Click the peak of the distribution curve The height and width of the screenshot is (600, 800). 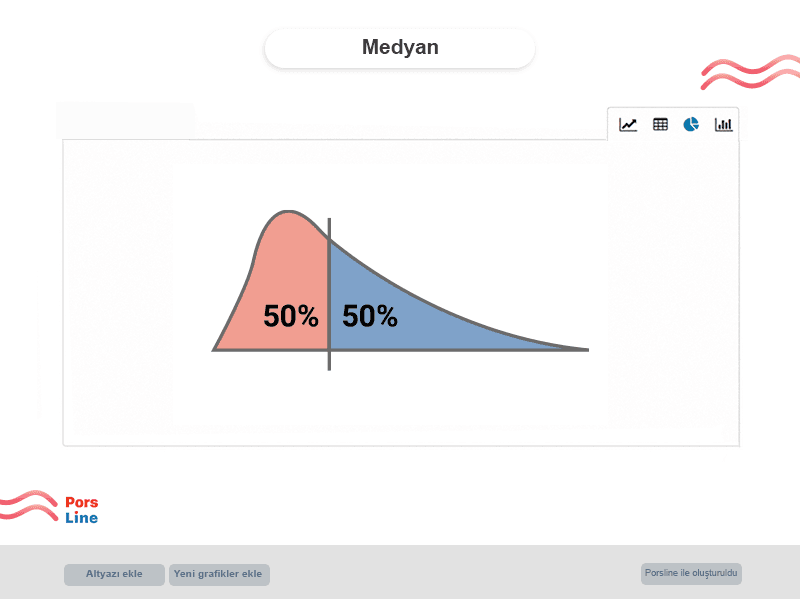(x=288, y=211)
